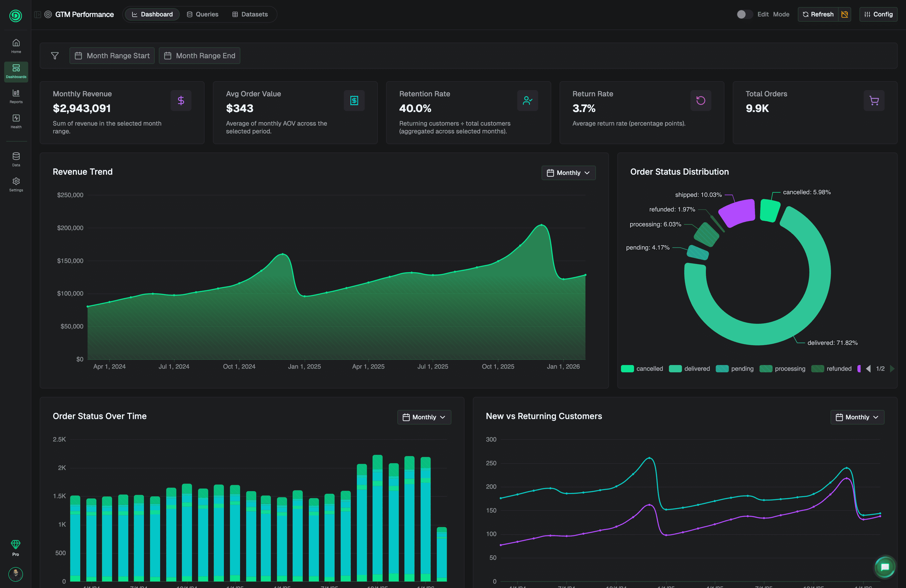Open the chat bubble widget
906x588 pixels.
885,567
